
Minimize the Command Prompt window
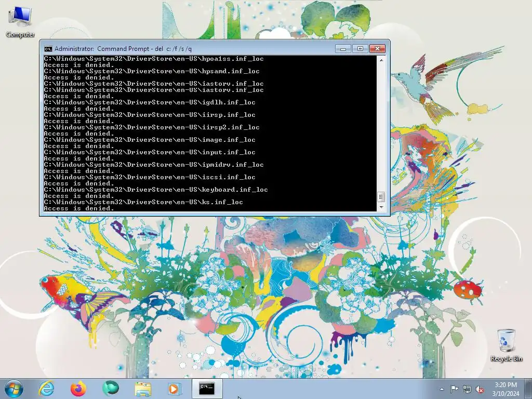[x=343, y=49]
